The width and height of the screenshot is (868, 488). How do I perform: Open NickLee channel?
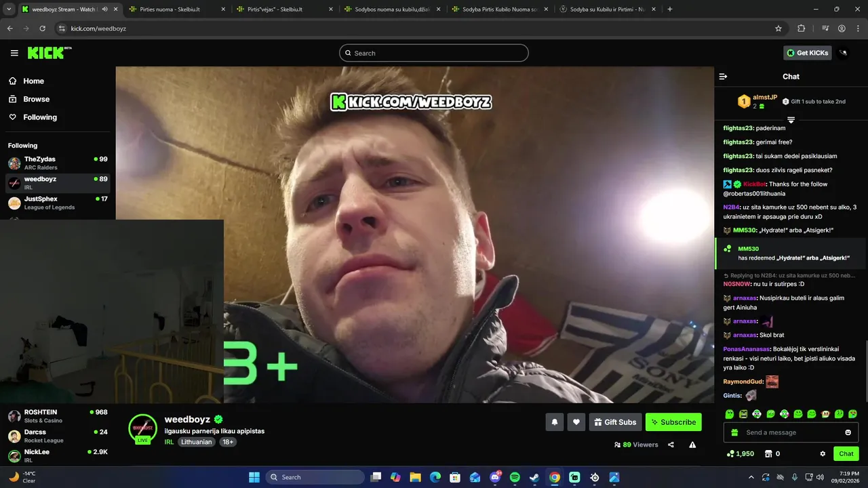coord(58,455)
